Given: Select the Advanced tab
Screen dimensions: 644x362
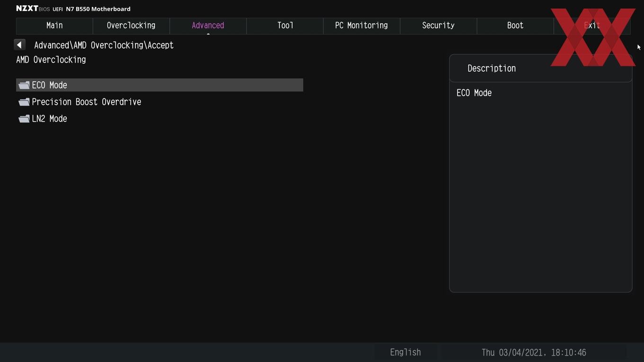Looking at the screenshot, I should point(208,26).
